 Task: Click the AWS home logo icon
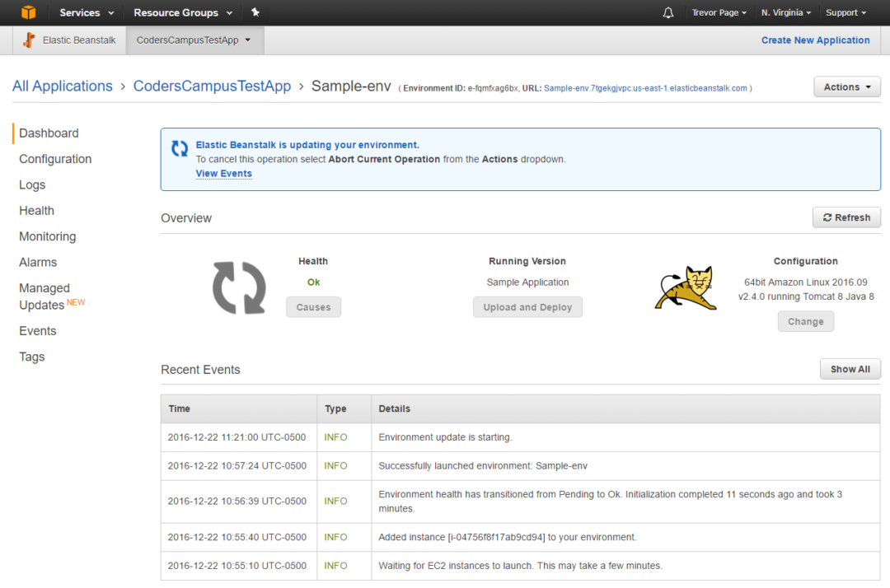click(x=30, y=12)
